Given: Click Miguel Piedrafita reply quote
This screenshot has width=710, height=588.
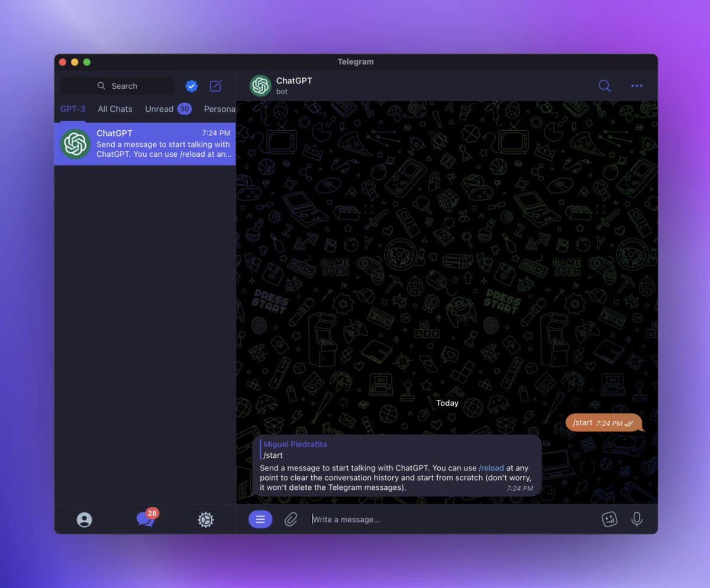Looking at the screenshot, I should [294, 450].
